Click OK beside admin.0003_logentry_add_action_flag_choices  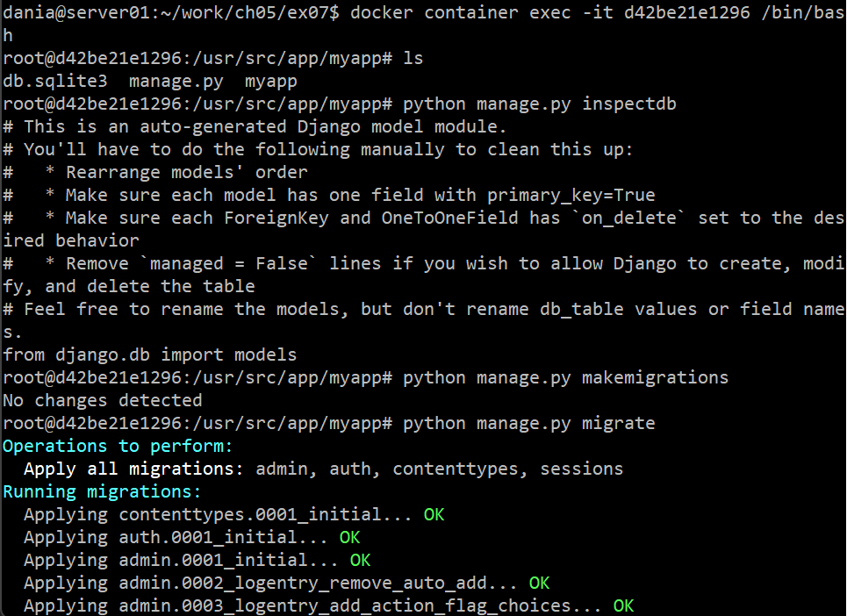[x=623, y=606]
